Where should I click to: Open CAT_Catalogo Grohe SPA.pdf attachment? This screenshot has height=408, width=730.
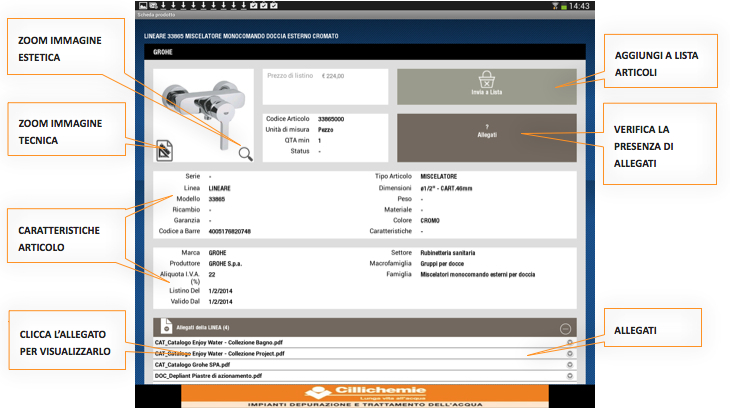(x=192, y=365)
